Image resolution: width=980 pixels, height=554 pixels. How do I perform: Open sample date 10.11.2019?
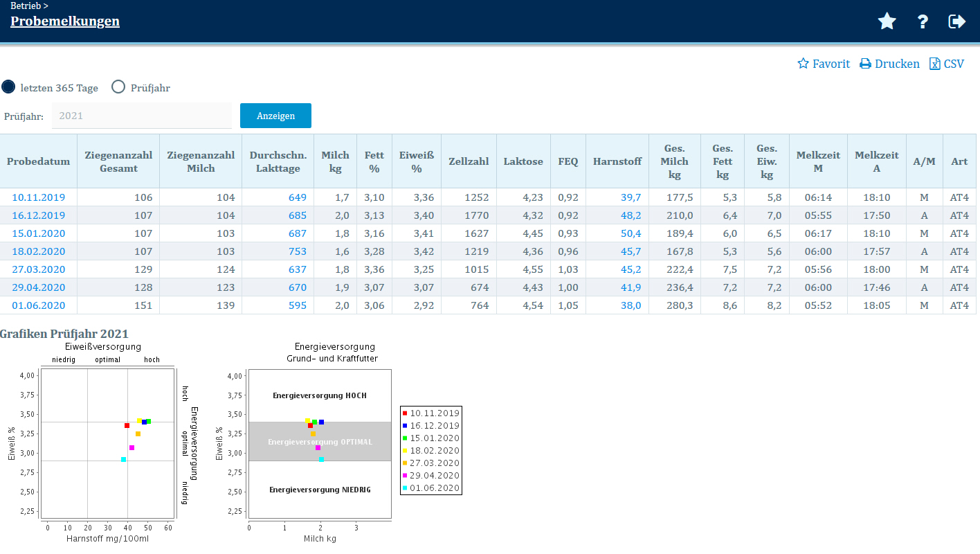point(39,197)
